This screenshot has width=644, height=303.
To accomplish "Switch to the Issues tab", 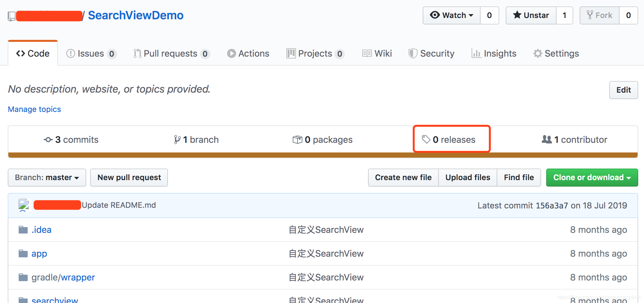I will 91,53.
